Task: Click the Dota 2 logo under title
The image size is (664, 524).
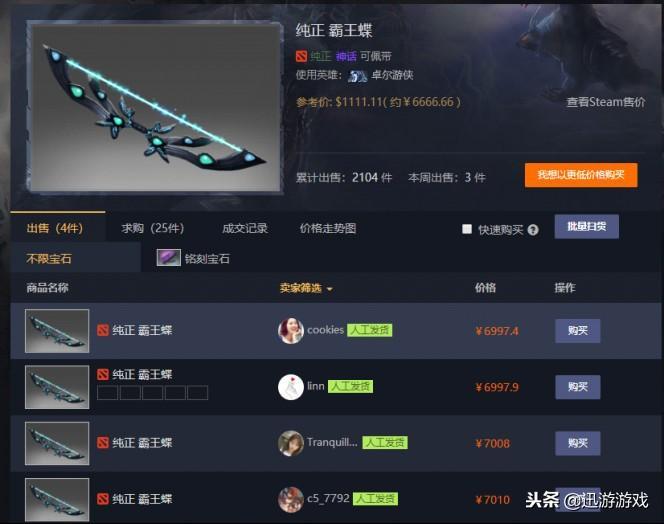Action: point(301,56)
